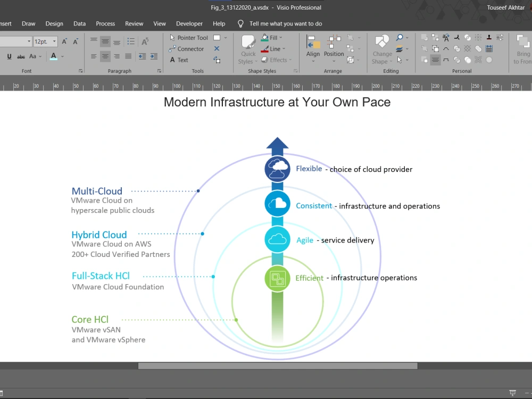Toggle bold underline formatting
The width and height of the screenshot is (532, 399).
(x=9, y=56)
